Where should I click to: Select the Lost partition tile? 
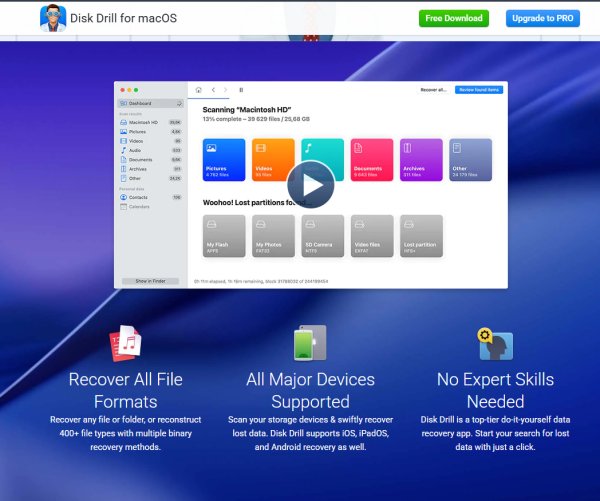click(421, 236)
